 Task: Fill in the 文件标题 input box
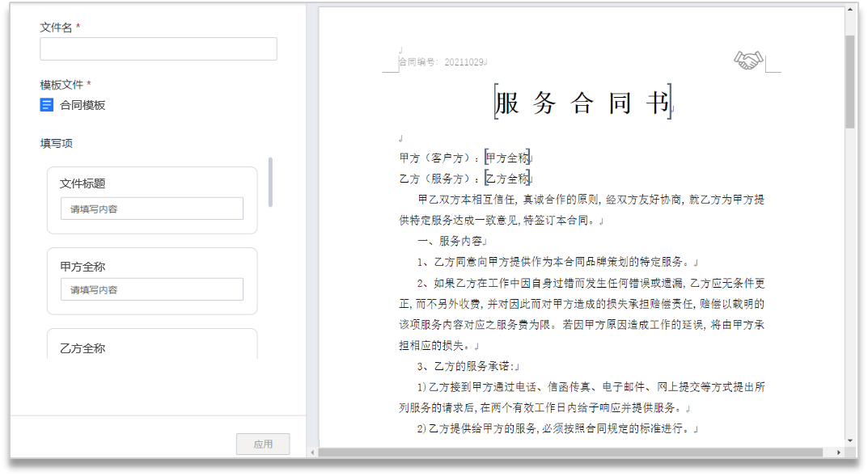(152, 209)
